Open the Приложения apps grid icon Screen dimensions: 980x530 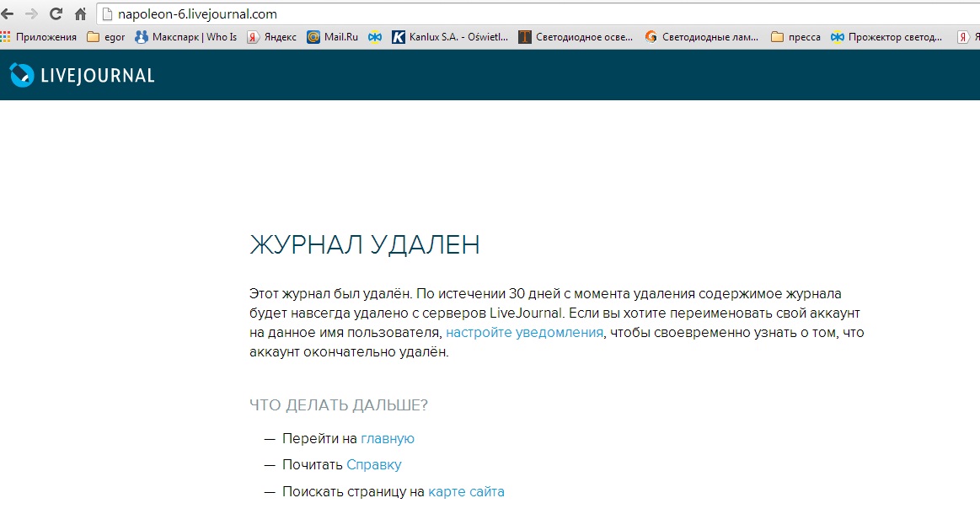point(6,37)
